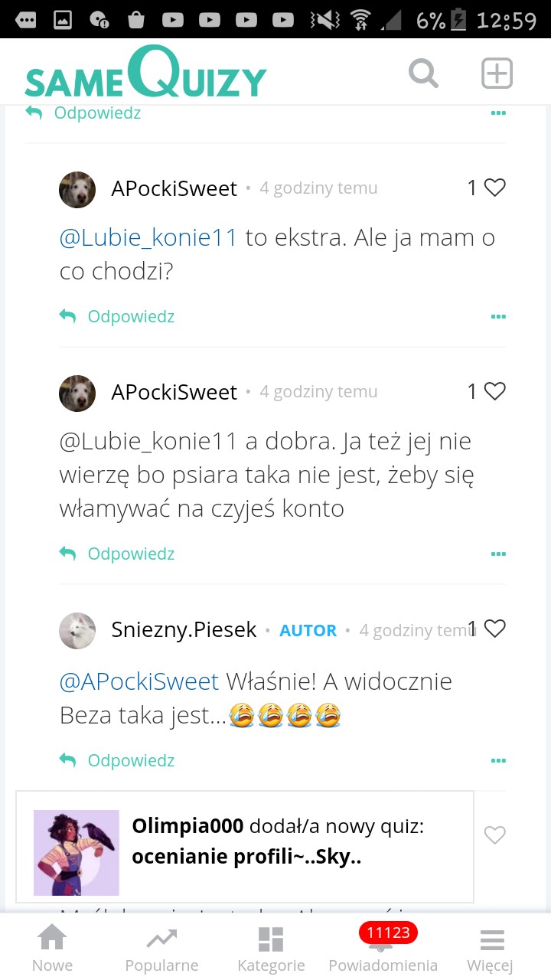Open Sniezny.Piesek's profile avatar

77,631
